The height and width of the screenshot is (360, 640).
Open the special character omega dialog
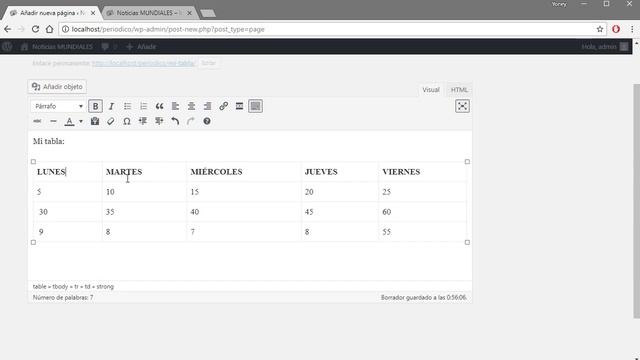pyautogui.click(x=127, y=121)
